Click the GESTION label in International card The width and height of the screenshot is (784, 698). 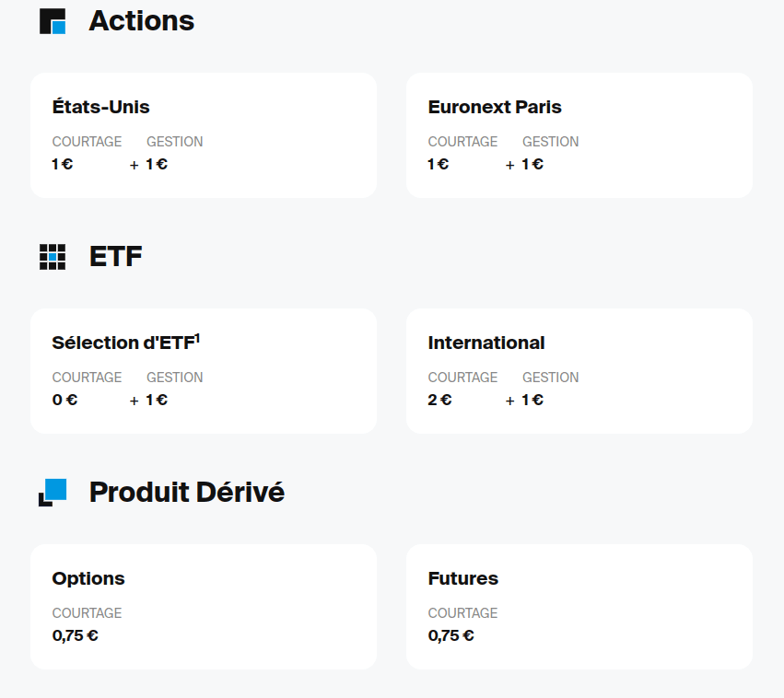point(550,378)
